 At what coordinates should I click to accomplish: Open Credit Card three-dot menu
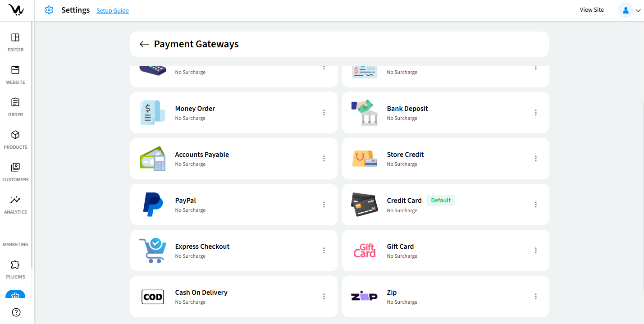point(535,205)
